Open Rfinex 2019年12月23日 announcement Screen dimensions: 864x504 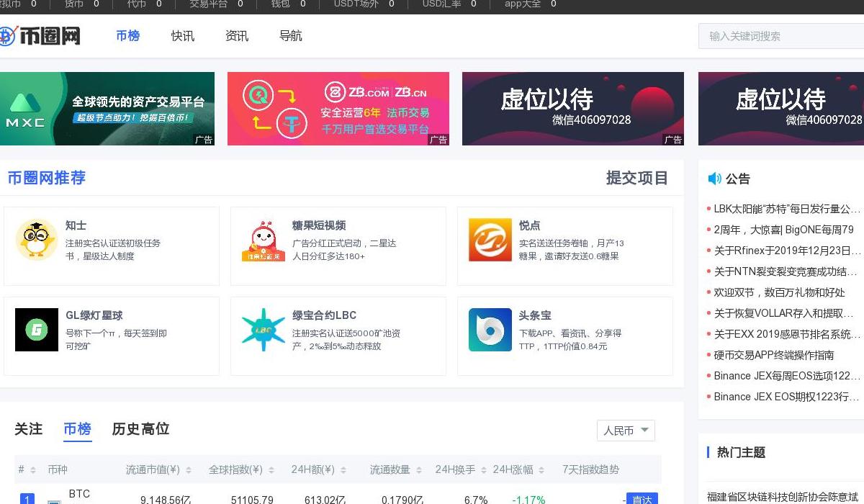(787, 251)
